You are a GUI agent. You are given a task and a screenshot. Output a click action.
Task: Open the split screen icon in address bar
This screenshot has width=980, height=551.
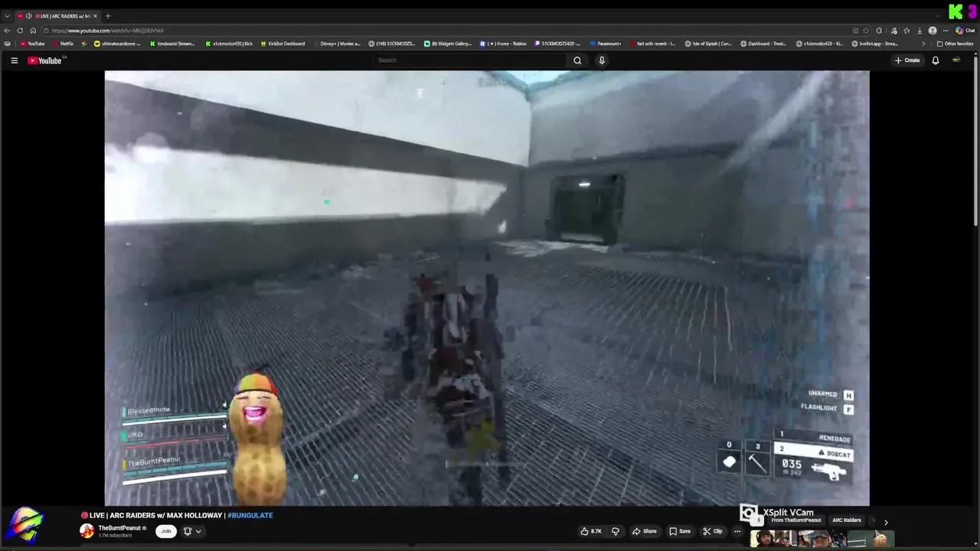pyautogui.click(x=855, y=31)
